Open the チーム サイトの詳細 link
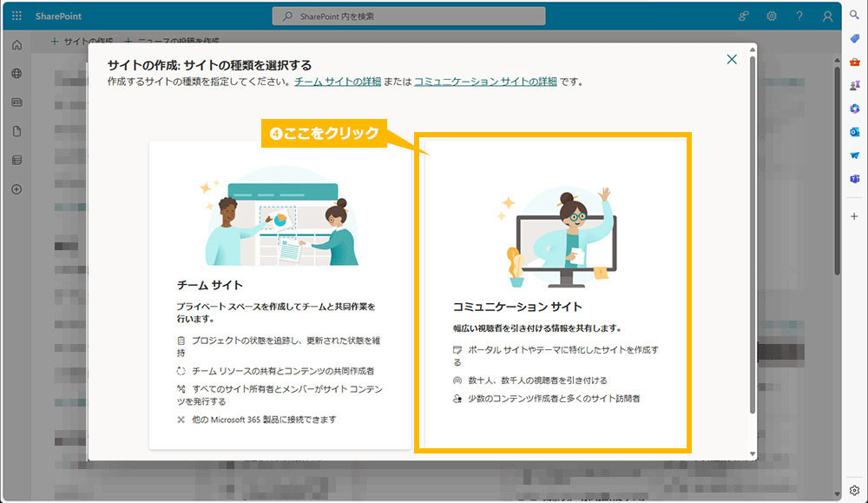868x503 pixels. [338, 82]
